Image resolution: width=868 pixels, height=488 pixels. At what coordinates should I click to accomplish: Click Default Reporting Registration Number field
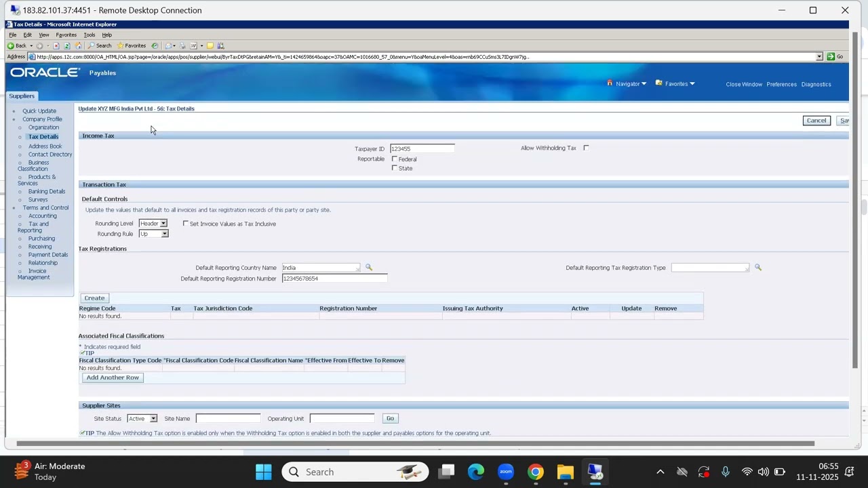pyautogui.click(x=334, y=278)
